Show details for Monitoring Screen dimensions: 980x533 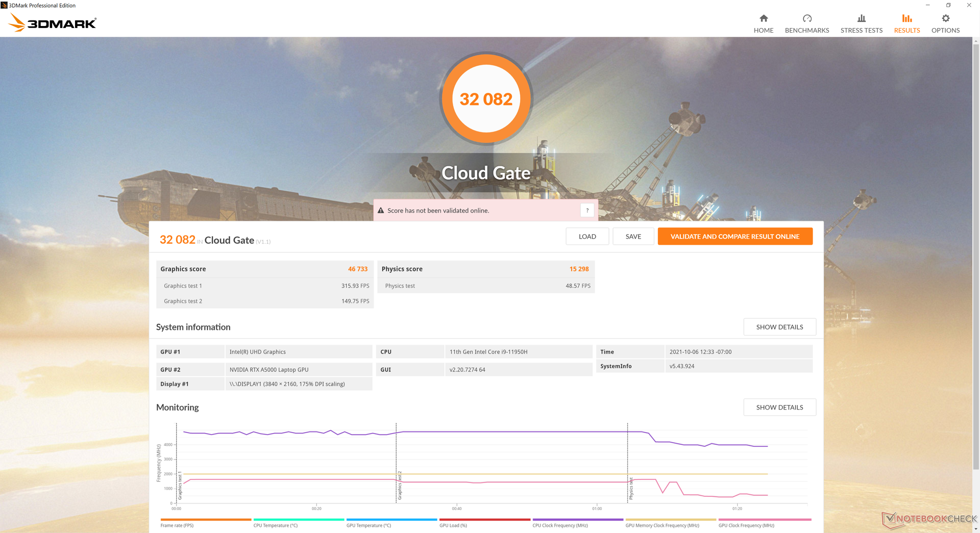click(779, 407)
